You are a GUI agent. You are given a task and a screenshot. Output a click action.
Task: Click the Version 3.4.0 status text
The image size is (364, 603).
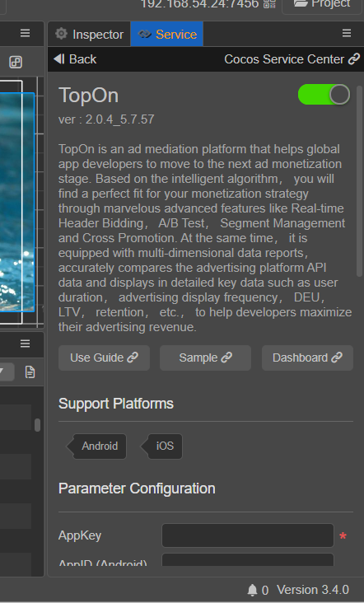312,590
